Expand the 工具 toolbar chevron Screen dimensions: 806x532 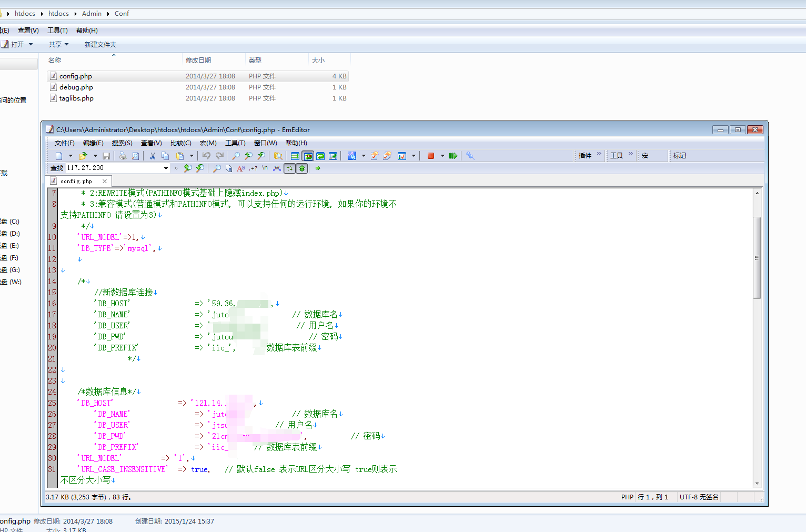coord(630,154)
